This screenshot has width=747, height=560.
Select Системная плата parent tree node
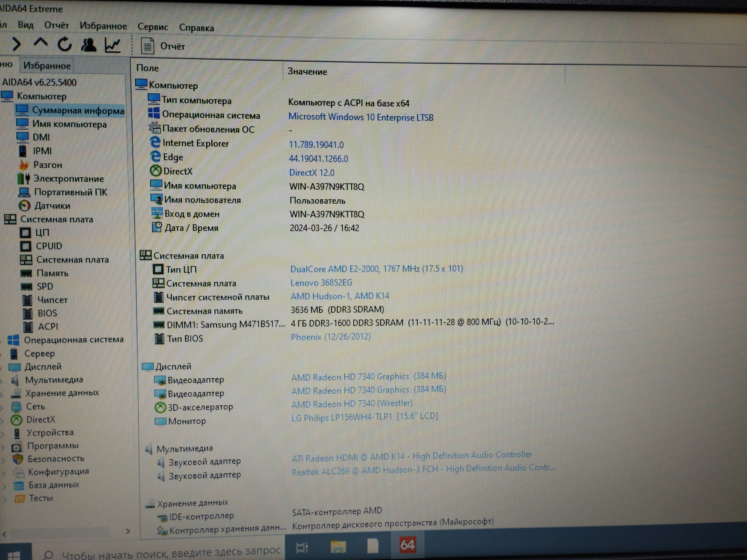[x=56, y=219]
